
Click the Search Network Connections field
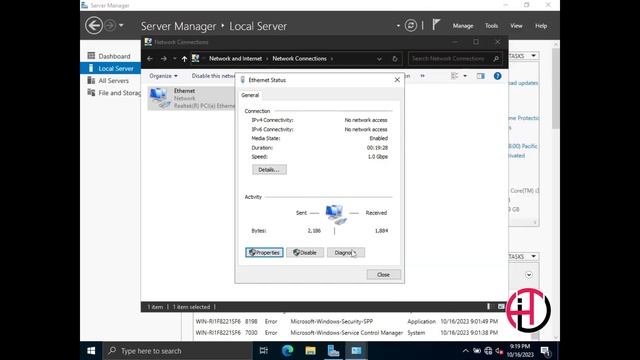(455, 58)
